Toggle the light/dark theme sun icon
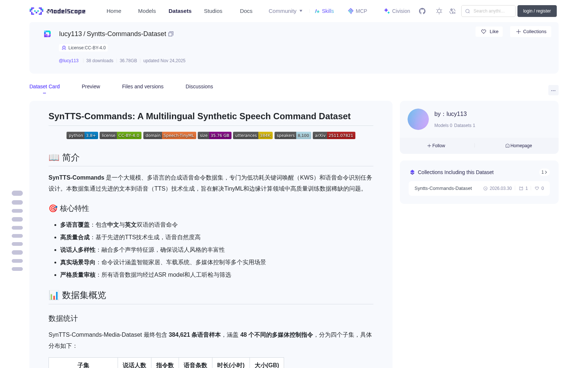 [439, 11]
